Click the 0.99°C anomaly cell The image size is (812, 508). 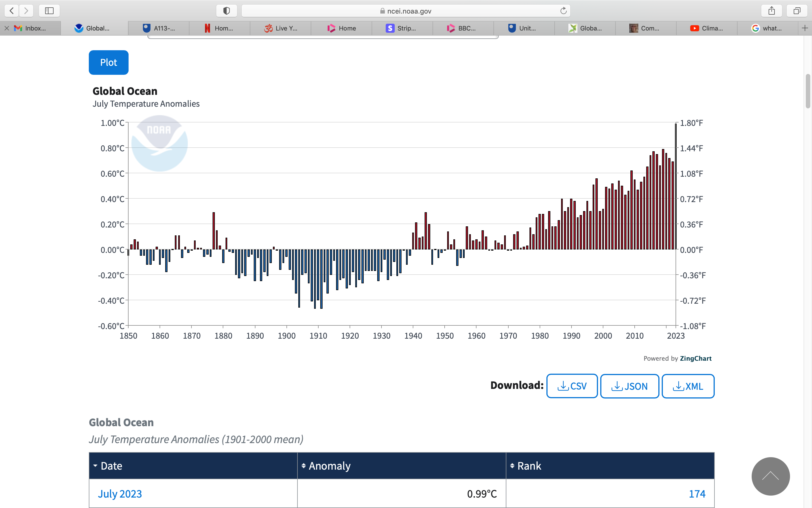tap(402, 494)
